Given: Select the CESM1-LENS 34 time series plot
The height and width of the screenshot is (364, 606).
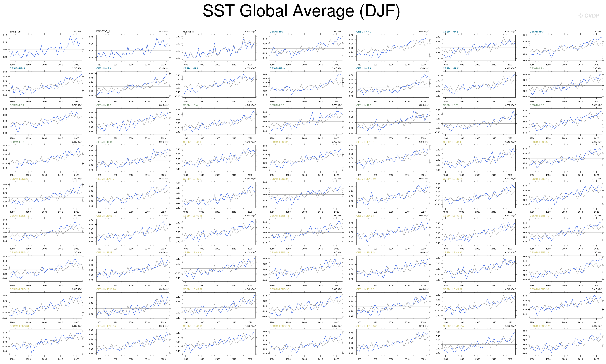Looking at the screenshot, I should [x=46, y=342].
